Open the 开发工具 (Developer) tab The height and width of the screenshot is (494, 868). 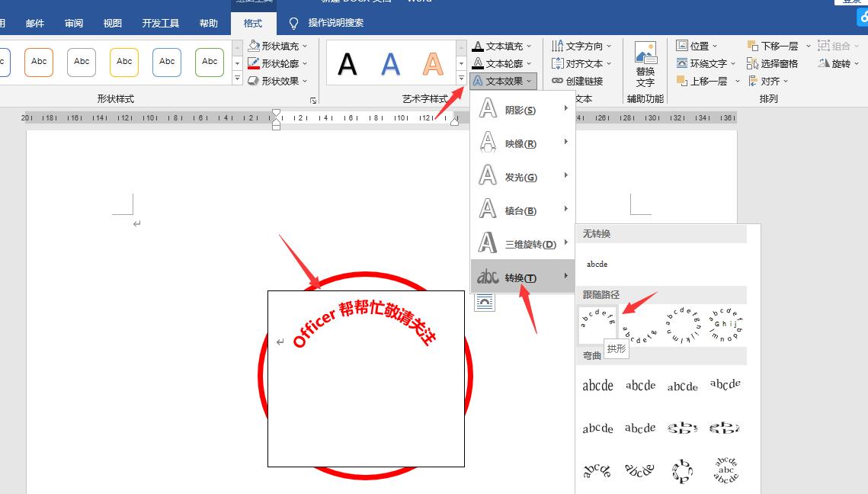point(160,23)
